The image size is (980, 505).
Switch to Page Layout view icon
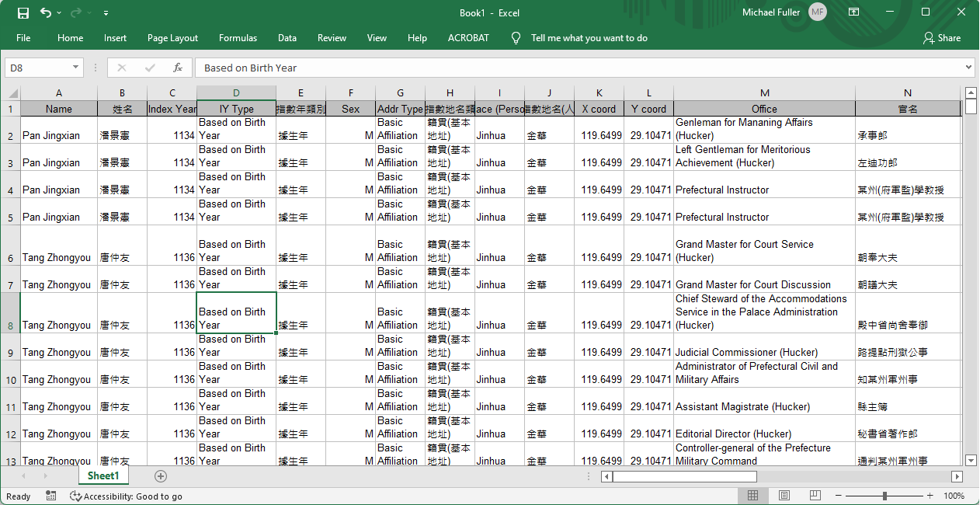(x=784, y=496)
